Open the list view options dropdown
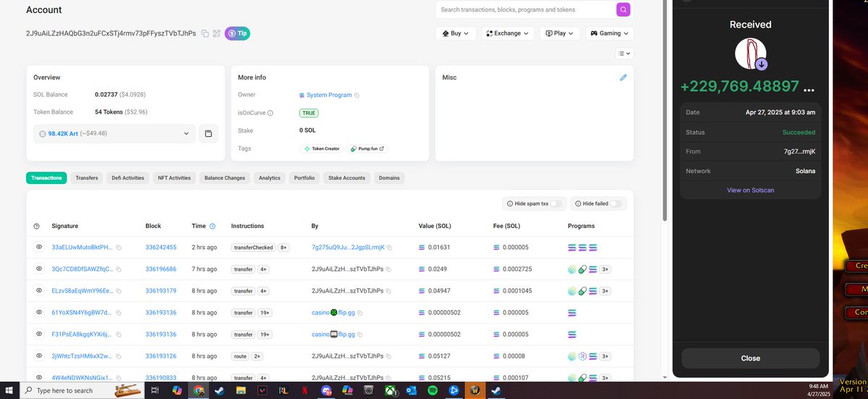Viewport: 868px width, 399px height. (624, 54)
